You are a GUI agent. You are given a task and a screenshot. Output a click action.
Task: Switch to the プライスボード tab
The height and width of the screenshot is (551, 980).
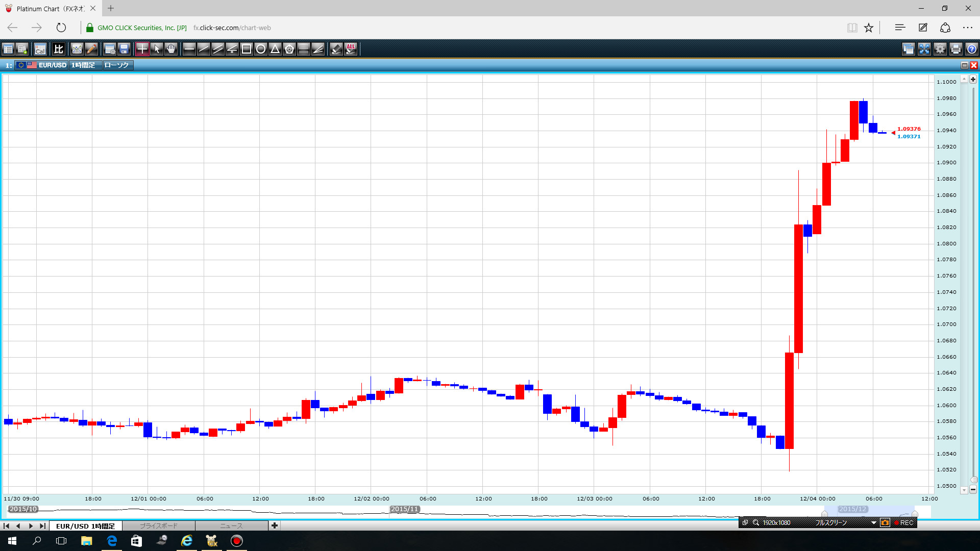(159, 525)
